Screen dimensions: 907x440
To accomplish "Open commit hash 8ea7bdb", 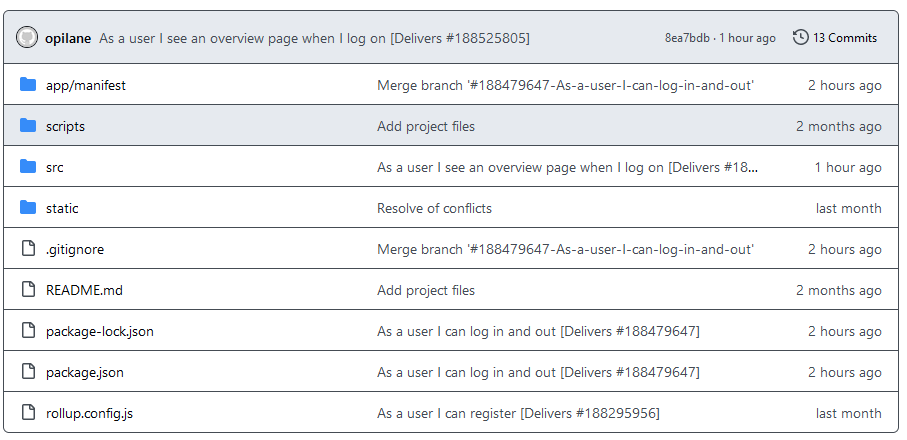I will click(687, 38).
